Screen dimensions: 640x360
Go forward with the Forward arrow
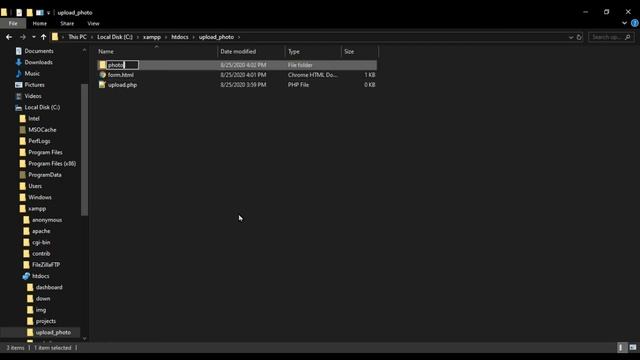point(22,37)
